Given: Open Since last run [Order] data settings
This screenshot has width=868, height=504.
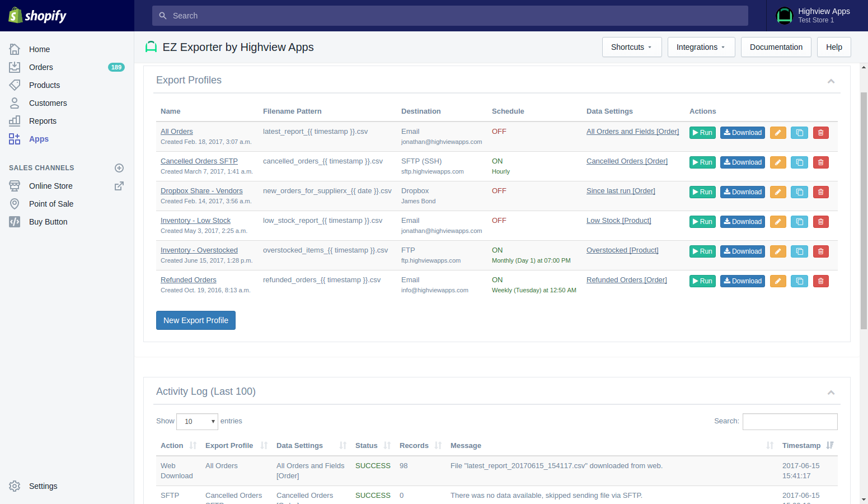Looking at the screenshot, I should tap(621, 191).
